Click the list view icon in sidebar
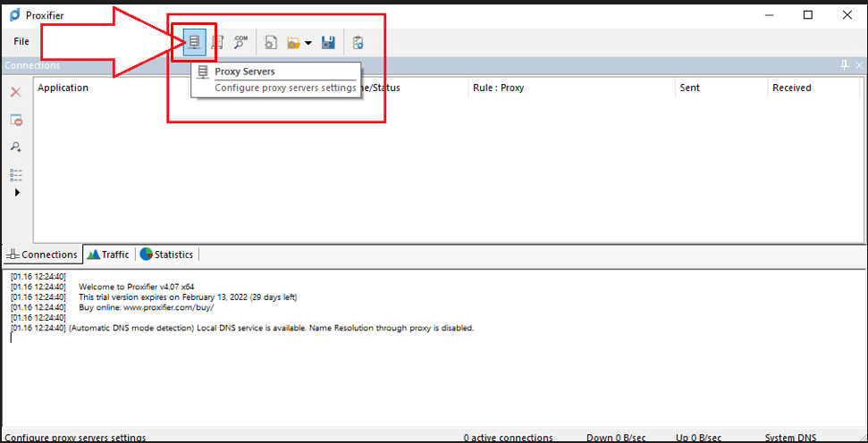868x443 pixels. [x=15, y=174]
